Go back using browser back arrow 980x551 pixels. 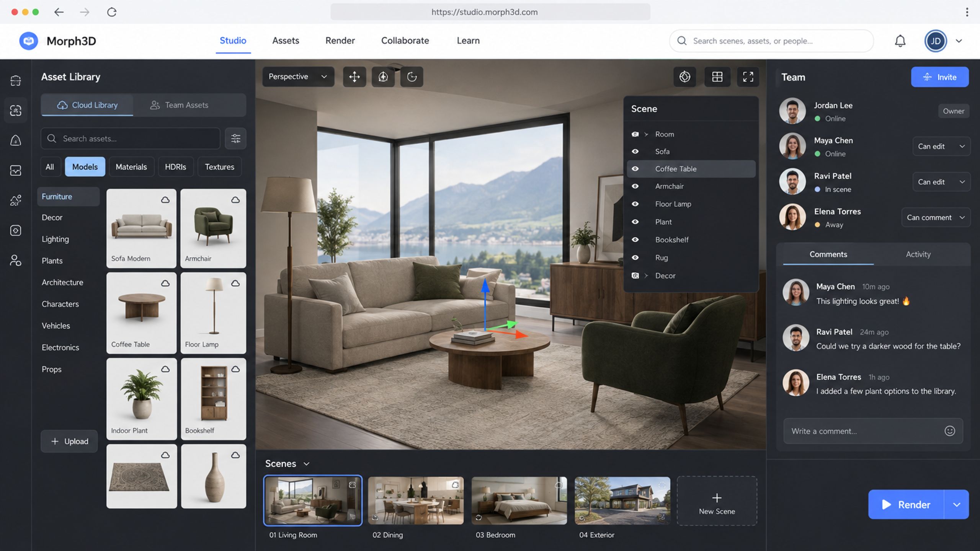(59, 12)
